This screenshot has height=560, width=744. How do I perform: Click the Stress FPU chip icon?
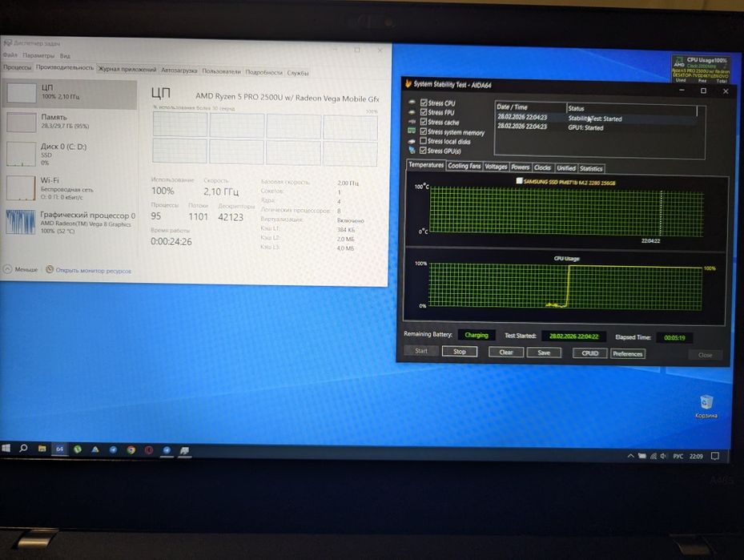(x=412, y=112)
